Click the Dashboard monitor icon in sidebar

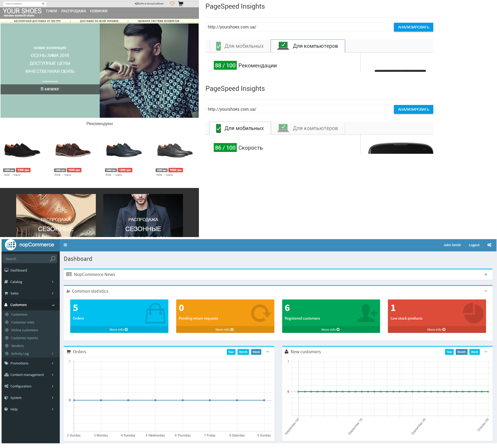point(6,270)
